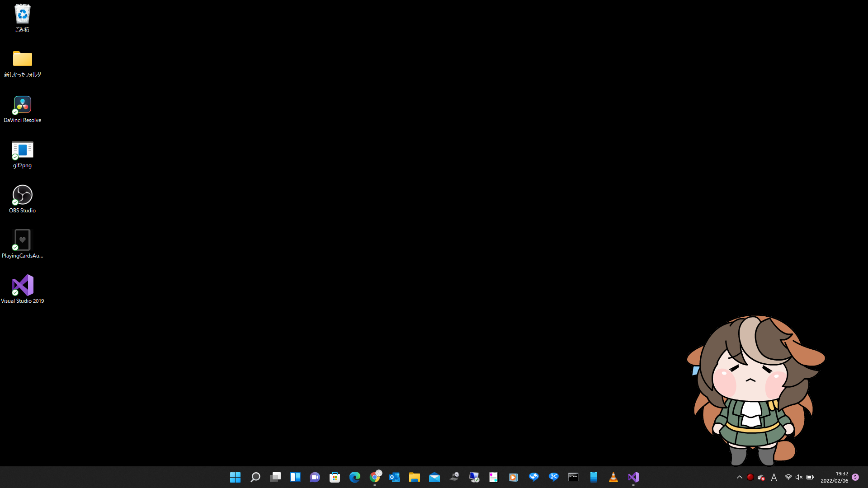Select the gif2png desktop icon
Screen dimensions: 868x488
tap(22, 154)
